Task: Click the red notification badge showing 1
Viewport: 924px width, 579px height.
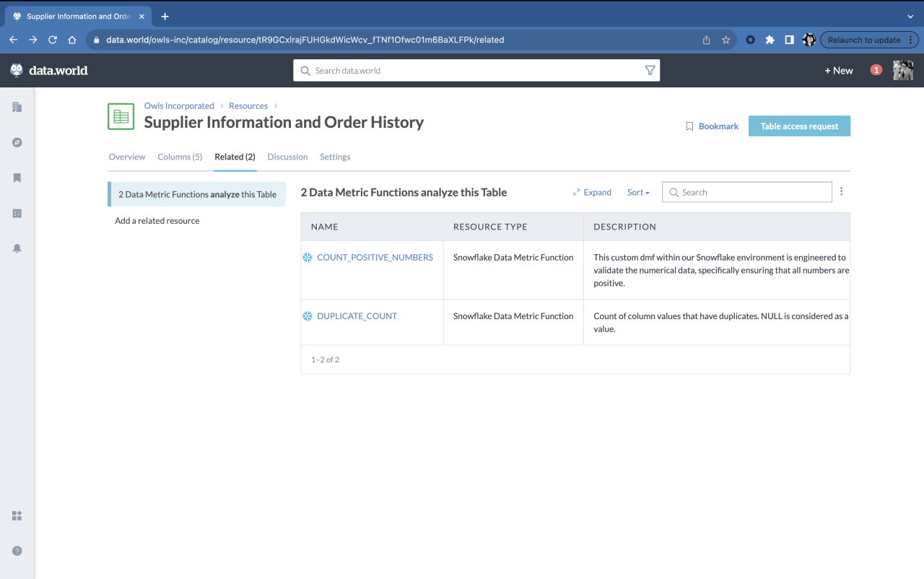Action: (x=876, y=70)
